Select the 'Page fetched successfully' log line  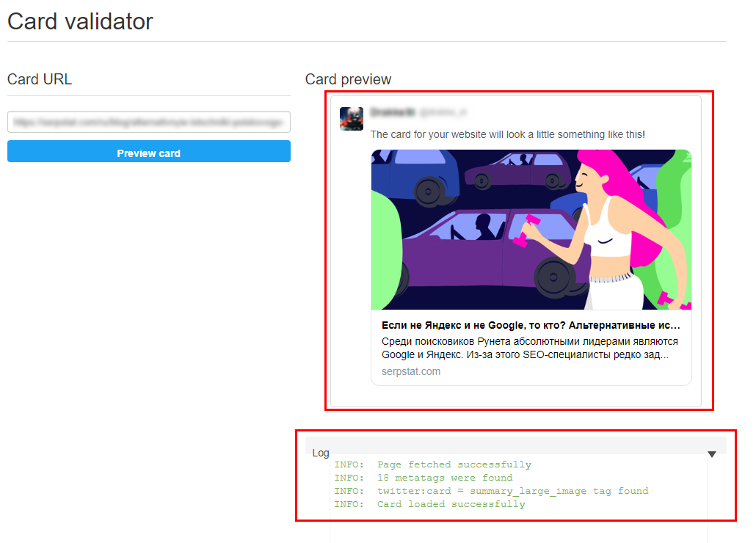pos(432,464)
